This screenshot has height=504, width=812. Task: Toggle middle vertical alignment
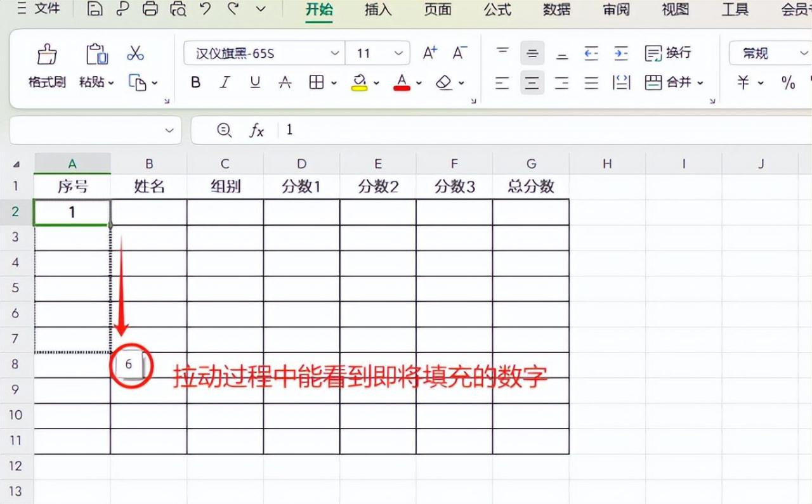click(x=532, y=53)
